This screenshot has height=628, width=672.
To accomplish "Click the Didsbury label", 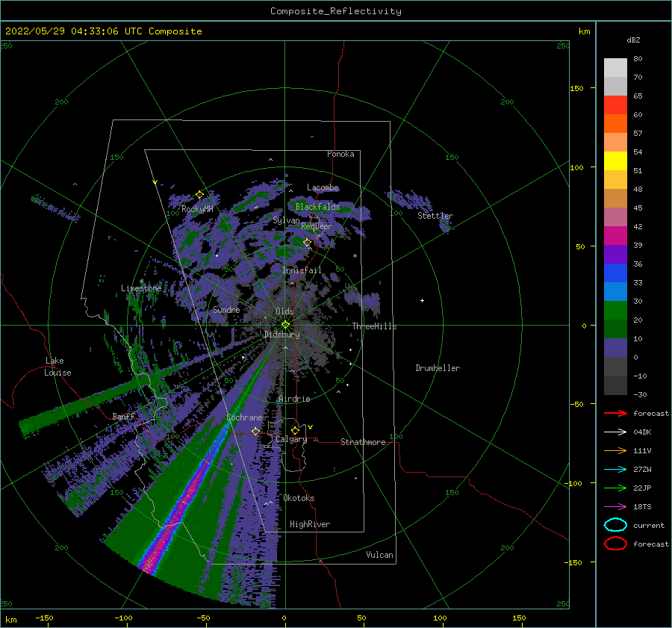I will pos(281,335).
